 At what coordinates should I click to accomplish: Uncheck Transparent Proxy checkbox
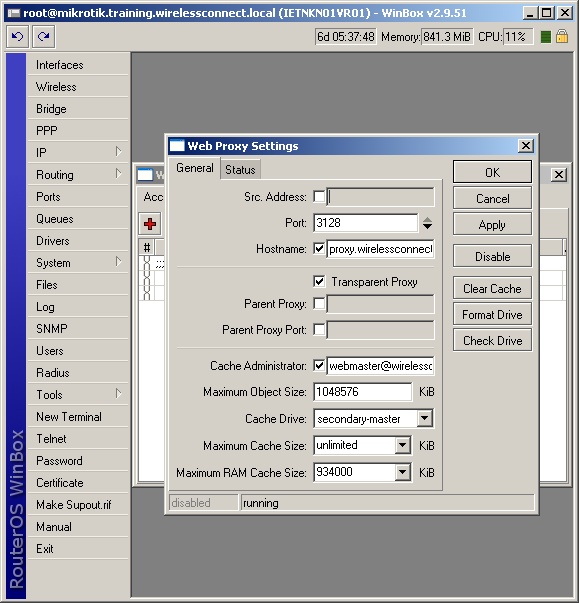pos(319,282)
